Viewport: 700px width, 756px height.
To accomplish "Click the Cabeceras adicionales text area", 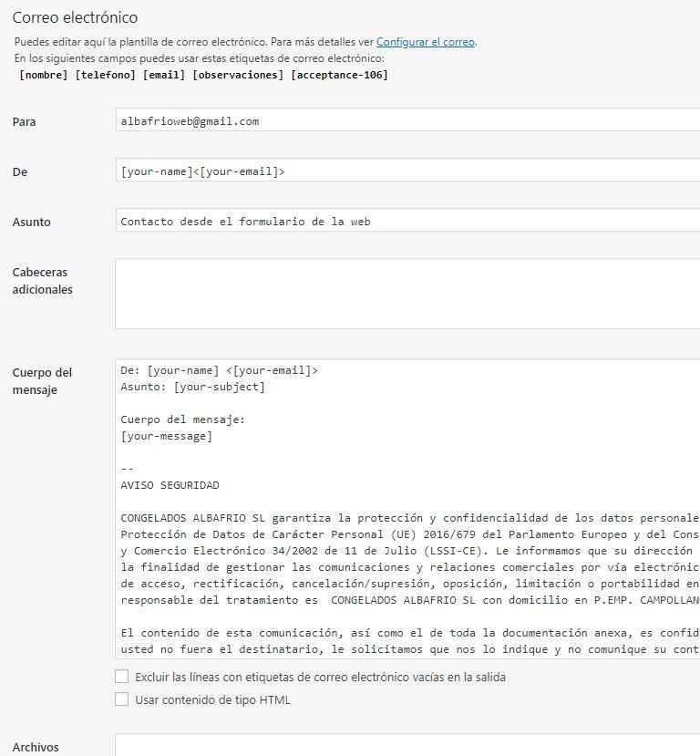I will click(x=407, y=294).
